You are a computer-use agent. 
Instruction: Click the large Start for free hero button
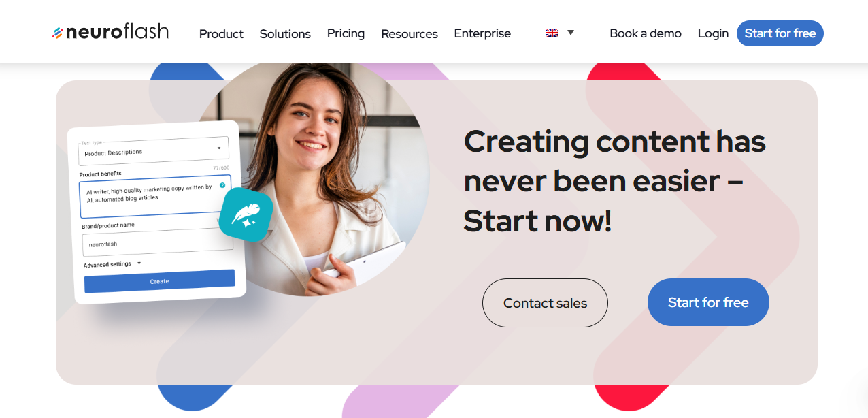(708, 302)
